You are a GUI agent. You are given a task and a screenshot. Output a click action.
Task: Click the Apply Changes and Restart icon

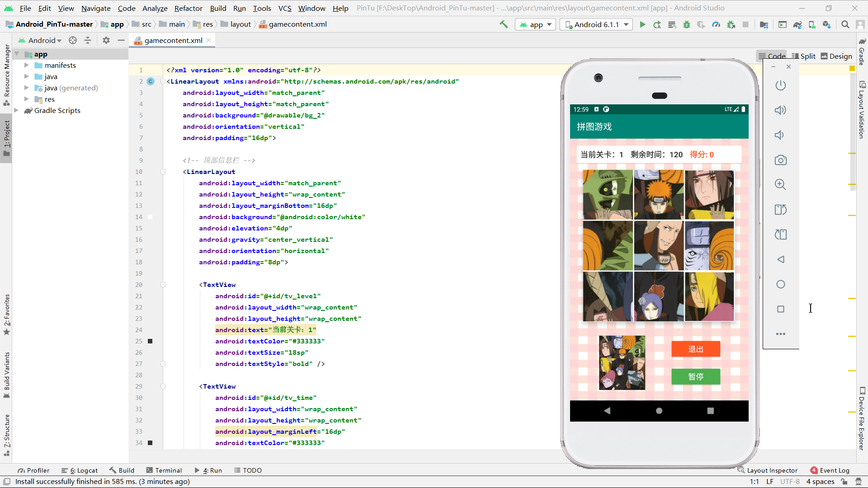[657, 24]
